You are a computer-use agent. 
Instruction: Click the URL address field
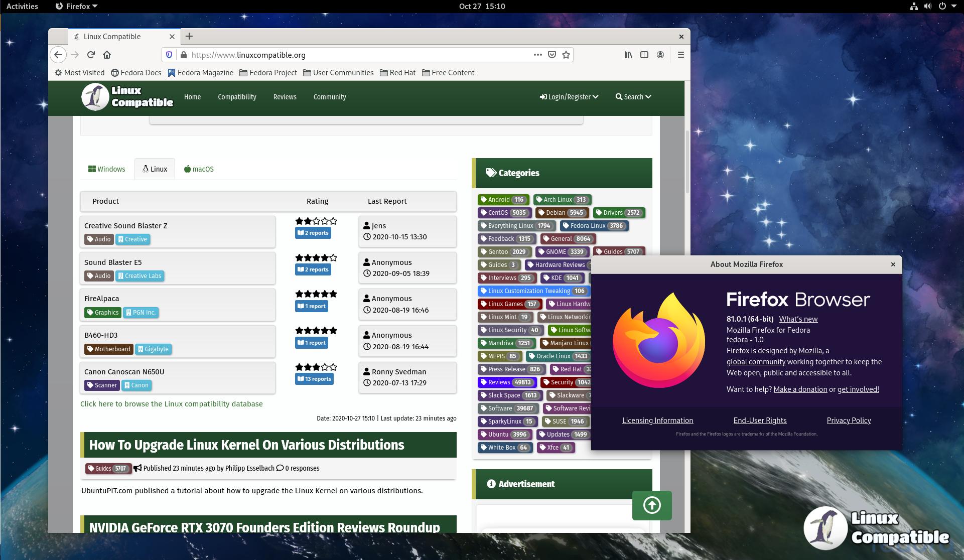[351, 55]
